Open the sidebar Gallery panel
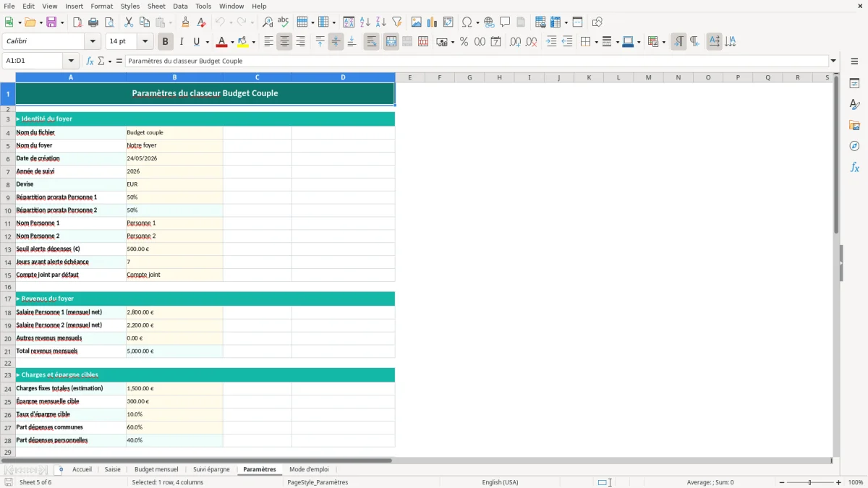The image size is (868, 488). pyautogui.click(x=854, y=126)
